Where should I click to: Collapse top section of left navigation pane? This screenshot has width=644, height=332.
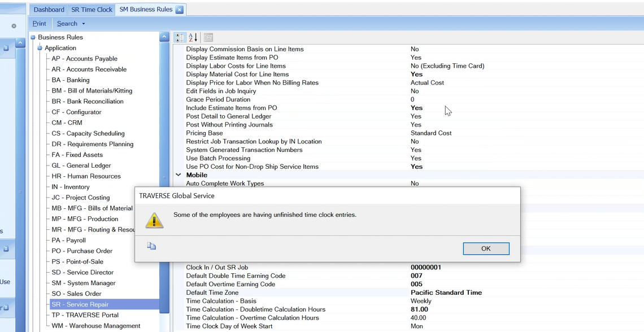pos(6,48)
